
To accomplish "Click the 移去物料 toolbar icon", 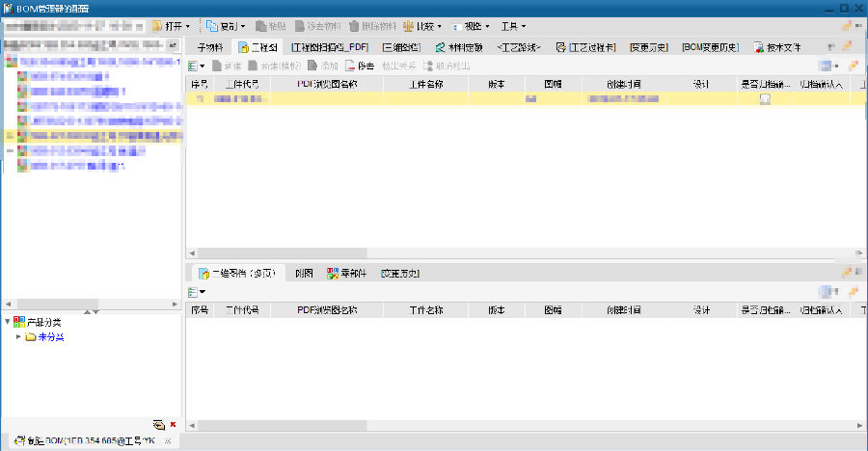I will point(300,26).
